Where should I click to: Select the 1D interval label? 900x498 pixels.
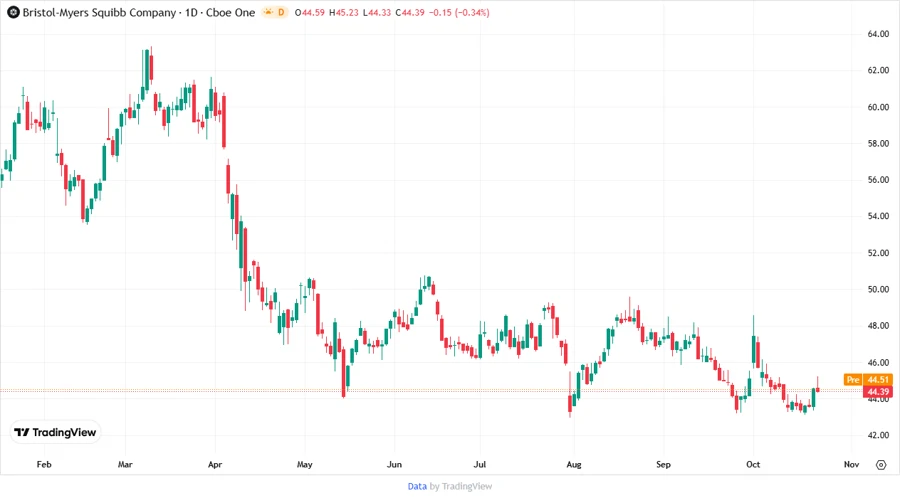pos(191,13)
